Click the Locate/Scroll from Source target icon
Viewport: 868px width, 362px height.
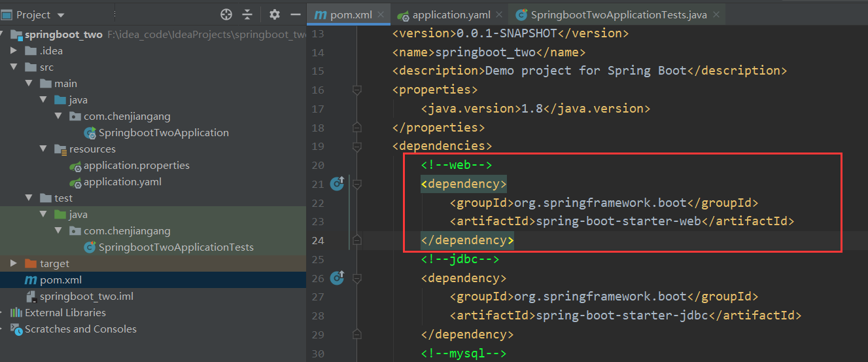tap(226, 14)
